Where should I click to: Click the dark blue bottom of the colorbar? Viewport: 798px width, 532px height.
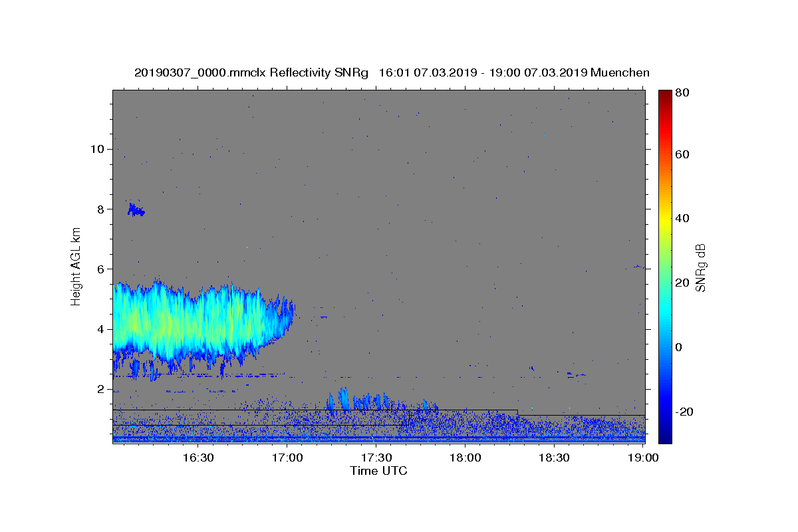tap(665, 438)
